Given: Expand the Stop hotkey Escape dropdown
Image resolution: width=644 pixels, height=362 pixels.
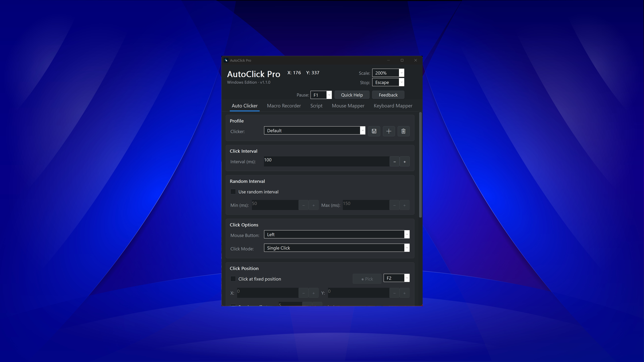Looking at the screenshot, I should pyautogui.click(x=388, y=82).
